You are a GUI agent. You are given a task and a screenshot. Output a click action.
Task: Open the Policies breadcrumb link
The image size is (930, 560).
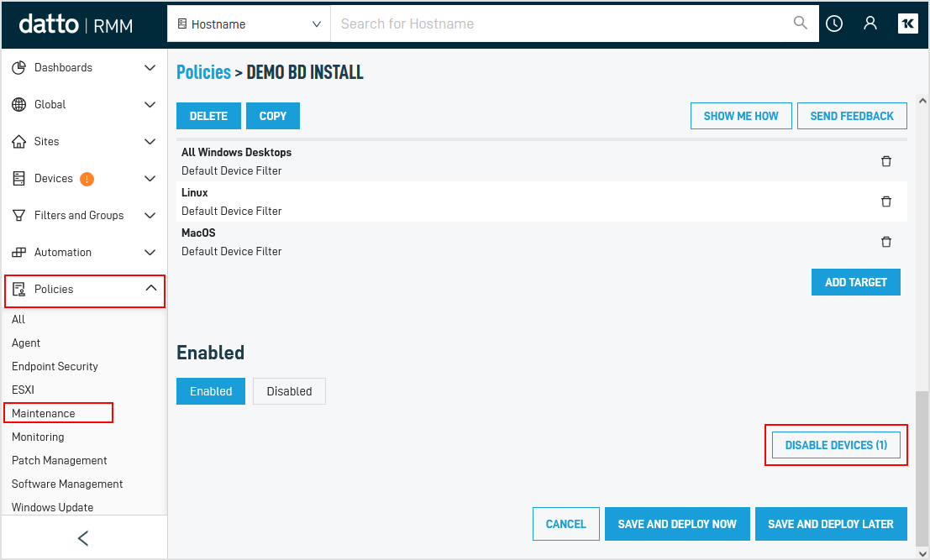[x=203, y=72]
